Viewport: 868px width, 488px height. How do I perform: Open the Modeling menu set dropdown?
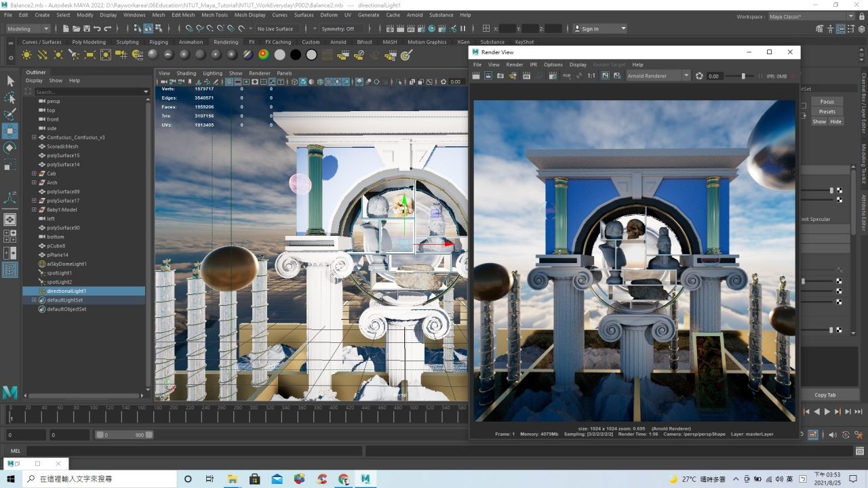28,28
